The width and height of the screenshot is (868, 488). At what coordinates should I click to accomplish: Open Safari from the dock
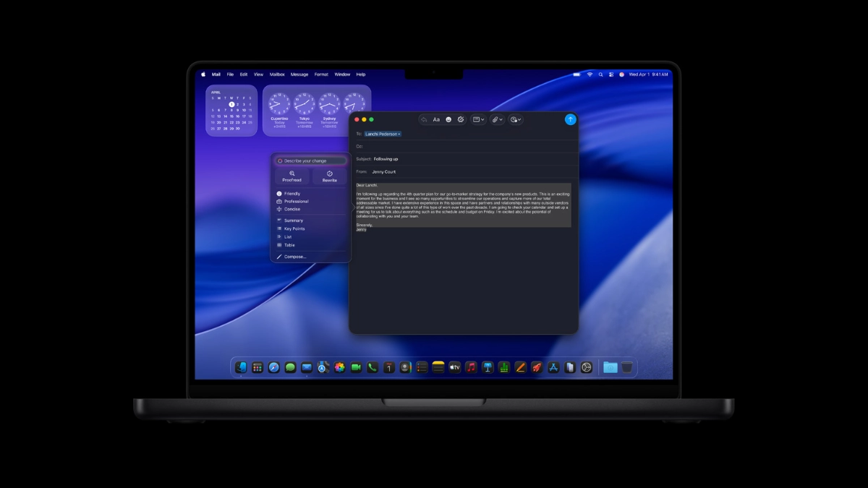pyautogui.click(x=274, y=367)
